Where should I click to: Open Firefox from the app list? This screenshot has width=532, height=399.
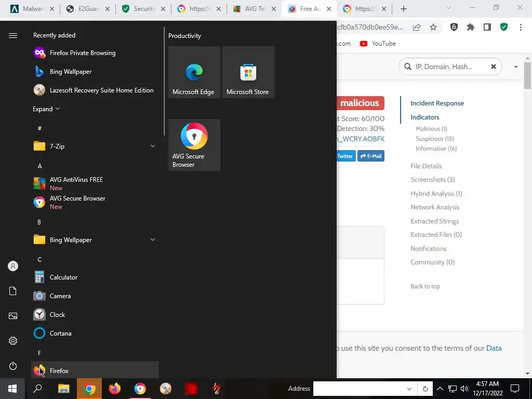(x=96, y=370)
